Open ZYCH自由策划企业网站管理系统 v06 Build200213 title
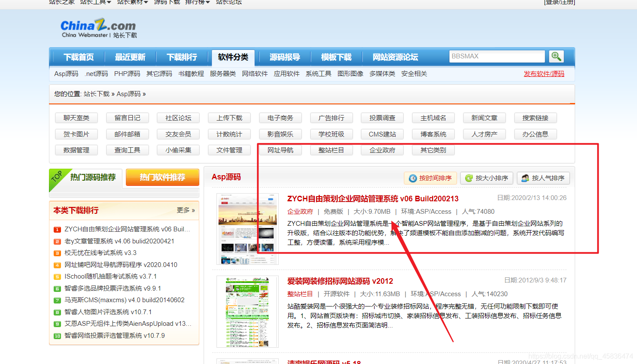The height and width of the screenshot is (364, 637). point(373,199)
